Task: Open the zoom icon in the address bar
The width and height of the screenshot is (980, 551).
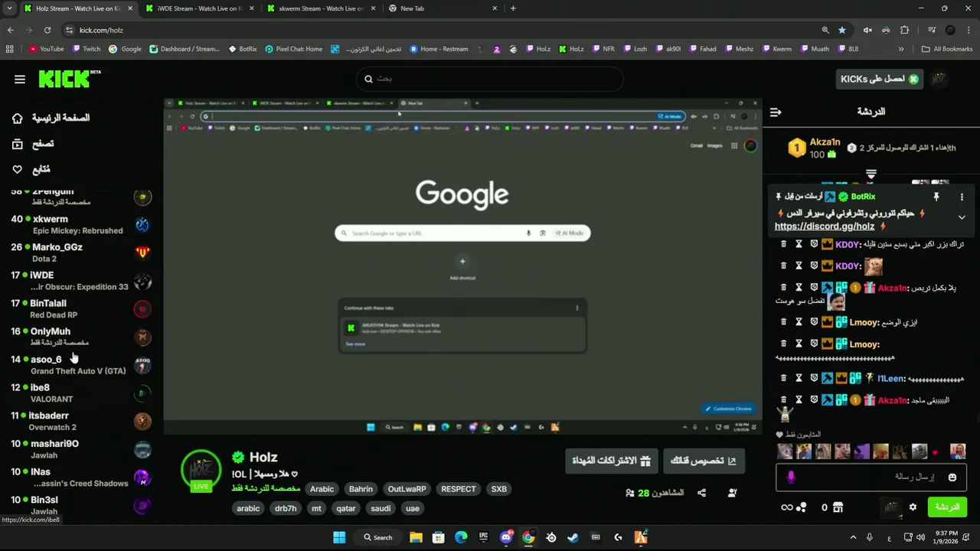Action: point(825,30)
